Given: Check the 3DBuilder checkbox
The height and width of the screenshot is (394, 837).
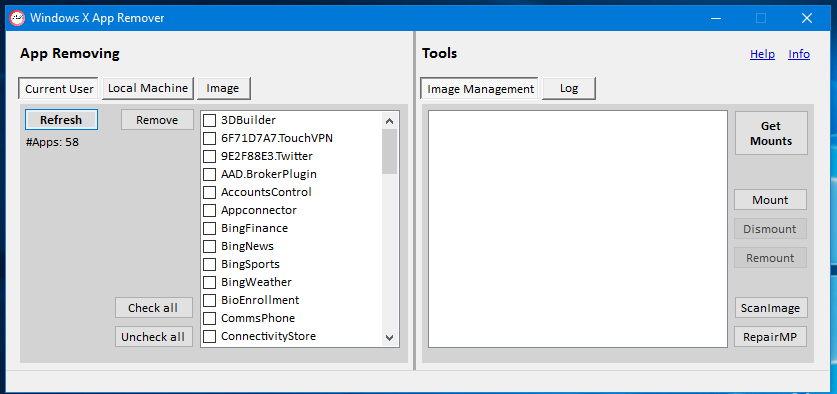Looking at the screenshot, I should (210, 121).
